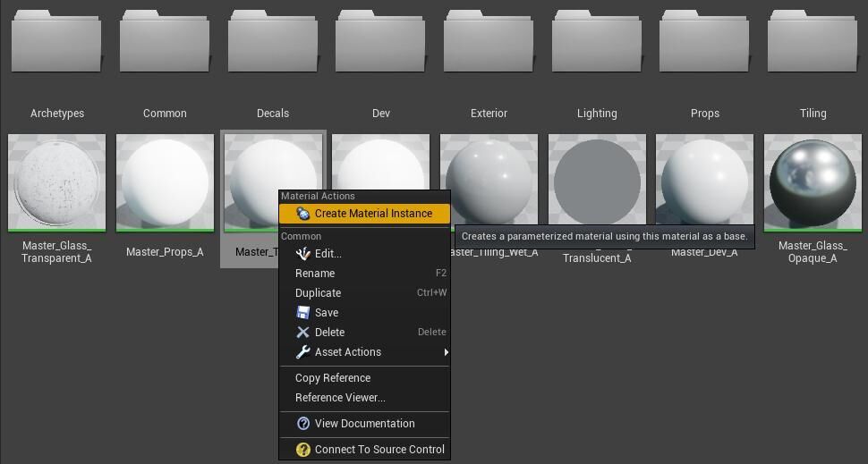Select the gray Translucent_A material thumbnail
Screen dimensions: 868x464
click(x=597, y=183)
